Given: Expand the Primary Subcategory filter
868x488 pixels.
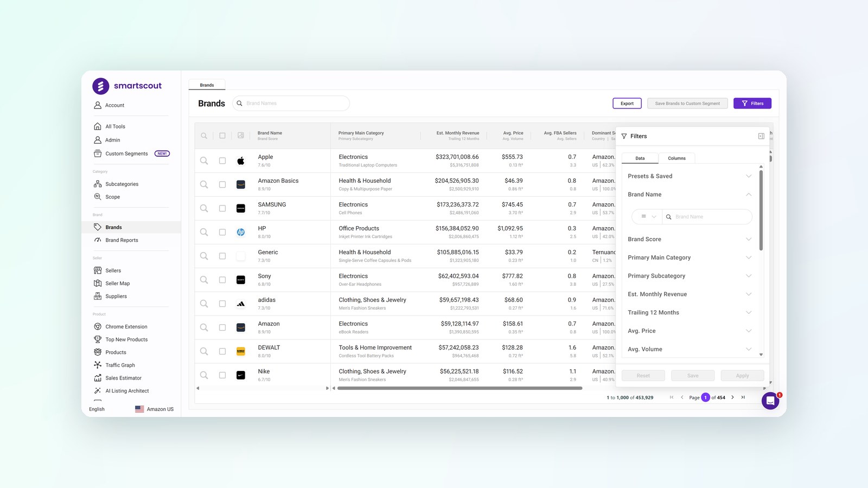Looking at the screenshot, I should pyautogui.click(x=690, y=276).
